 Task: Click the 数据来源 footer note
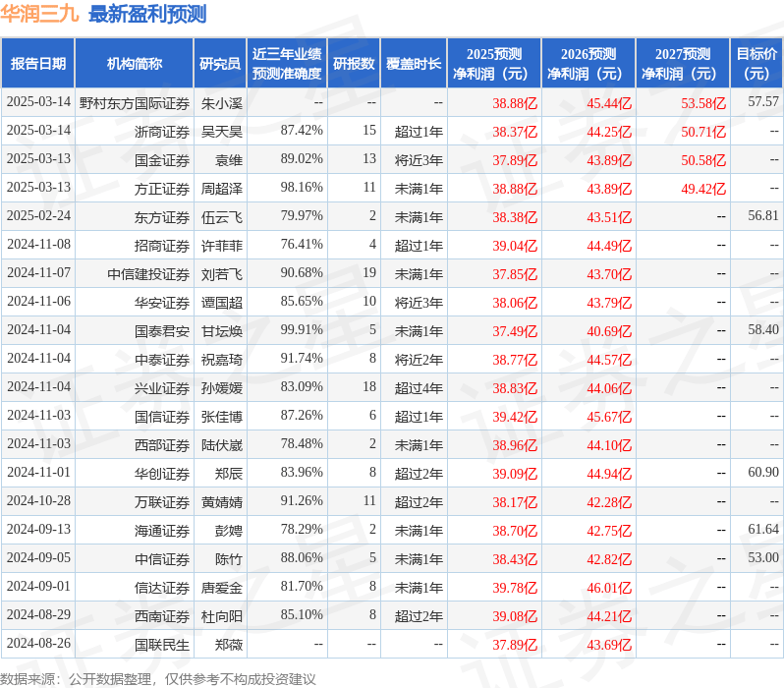[158, 679]
